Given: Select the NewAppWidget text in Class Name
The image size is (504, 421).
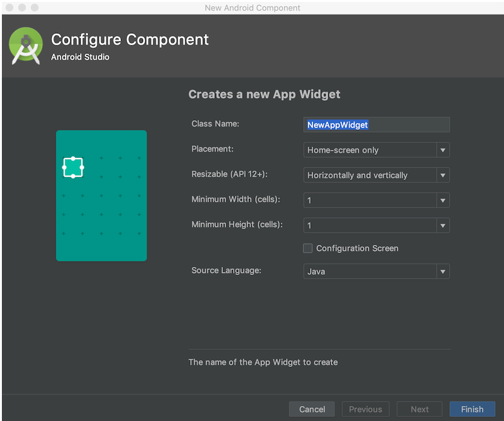Looking at the screenshot, I should click(337, 125).
